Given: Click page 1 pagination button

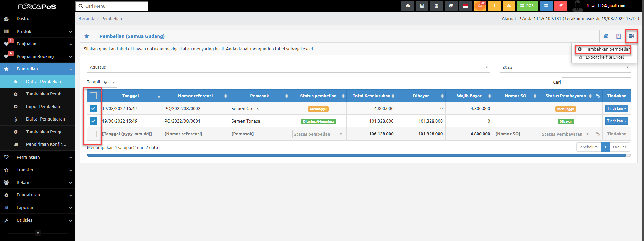Looking at the screenshot, I should coord(605,147).
